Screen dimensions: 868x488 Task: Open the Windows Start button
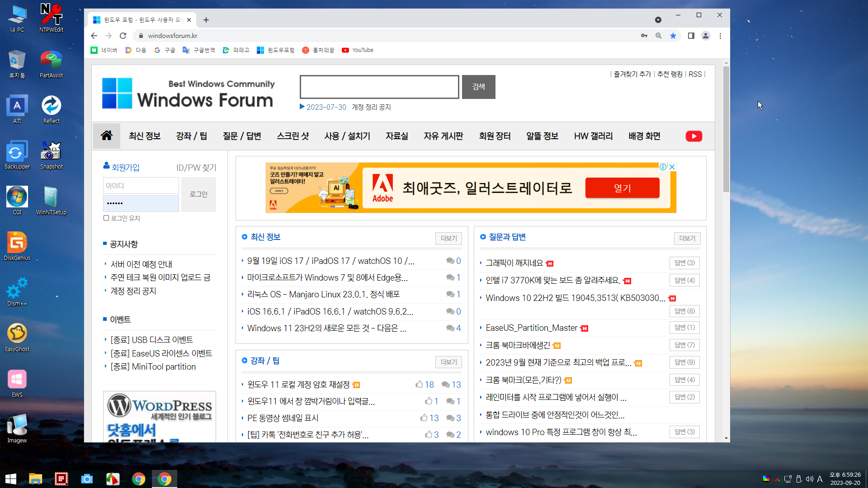[x=11, y=479]
